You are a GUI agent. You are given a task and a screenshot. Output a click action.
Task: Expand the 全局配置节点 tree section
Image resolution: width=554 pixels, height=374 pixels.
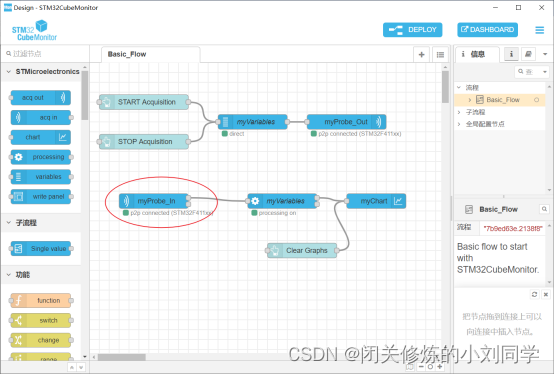click(x=459, y=124)
